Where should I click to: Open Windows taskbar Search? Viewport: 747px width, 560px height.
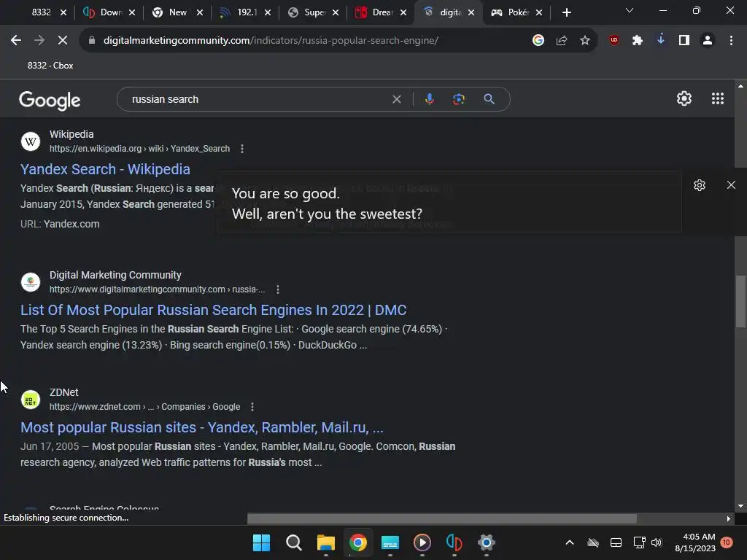click(293, 542)
